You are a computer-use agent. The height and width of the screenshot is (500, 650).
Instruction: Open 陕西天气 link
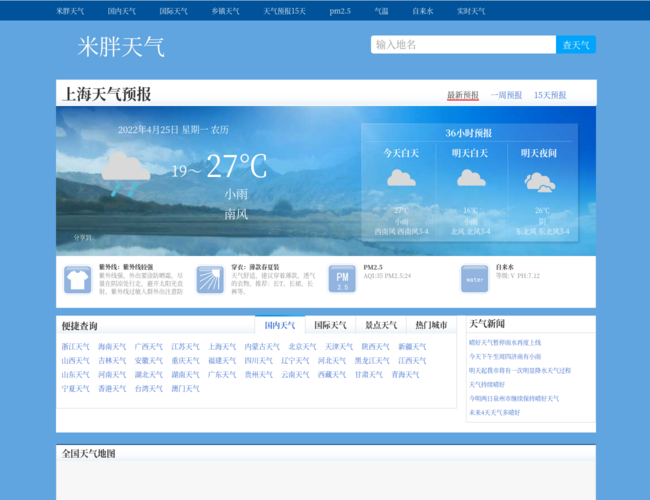click(376, 347)
